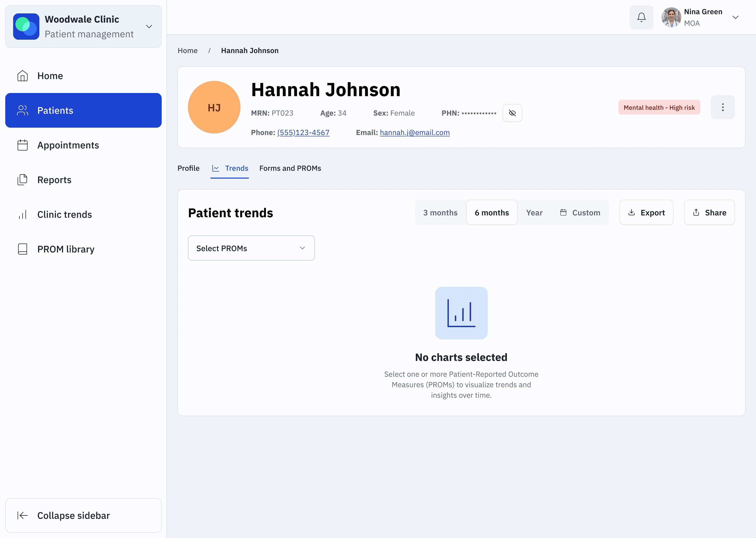Image resolution: width=756 pixels, height=538 pixels.
Task: Click the PROM library book icon
Action: [x=22, y=249]
